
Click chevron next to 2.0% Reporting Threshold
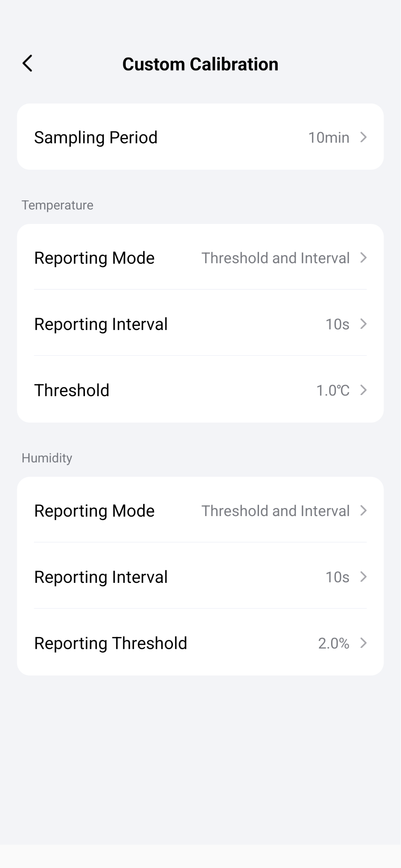coord(363,643)
